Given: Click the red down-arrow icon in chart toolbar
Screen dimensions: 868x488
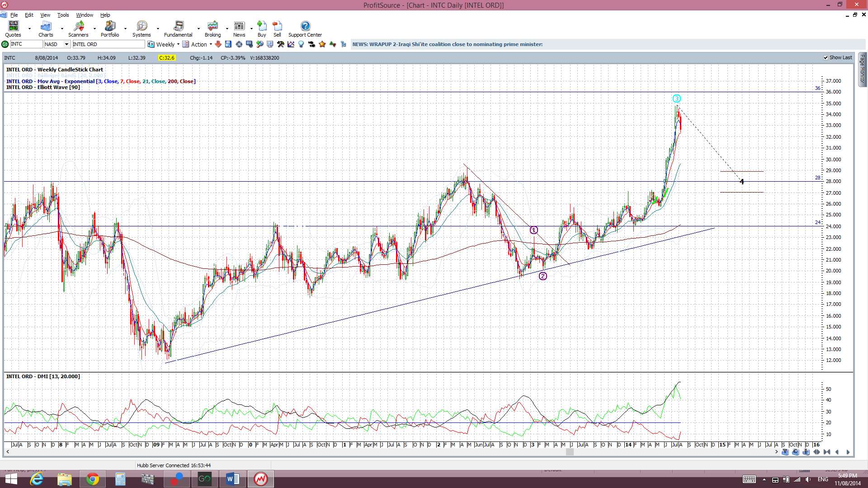Looking at the screenshot, I should (218, 44).
